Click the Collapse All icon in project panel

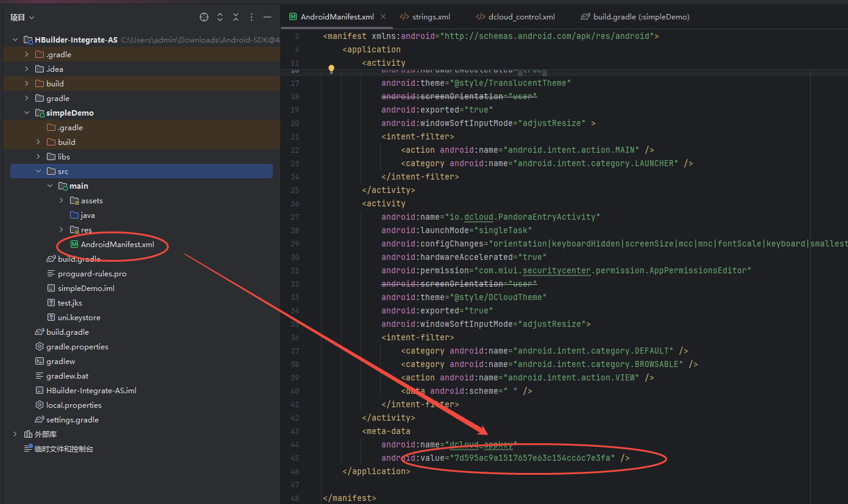236,17
